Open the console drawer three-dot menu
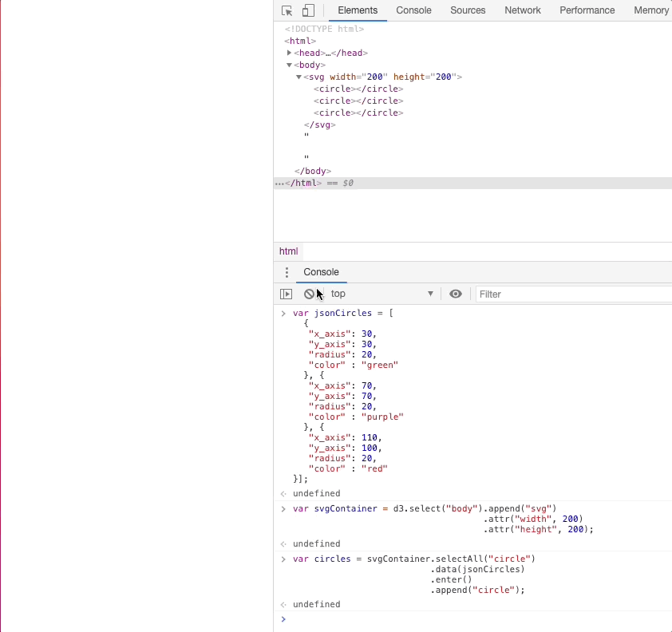672x632 pixels. 287,272
